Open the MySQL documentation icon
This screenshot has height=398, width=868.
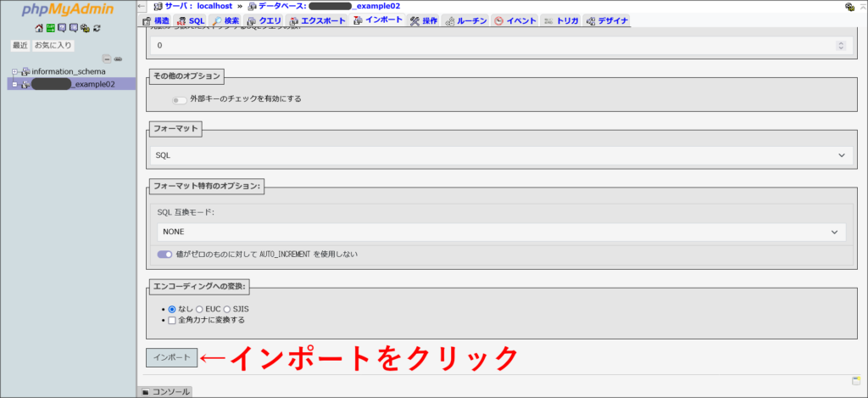click(74, 28)
